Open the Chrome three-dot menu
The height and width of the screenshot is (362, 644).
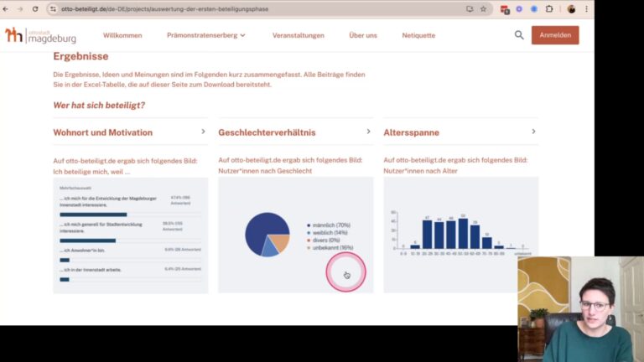coord(586,9)
